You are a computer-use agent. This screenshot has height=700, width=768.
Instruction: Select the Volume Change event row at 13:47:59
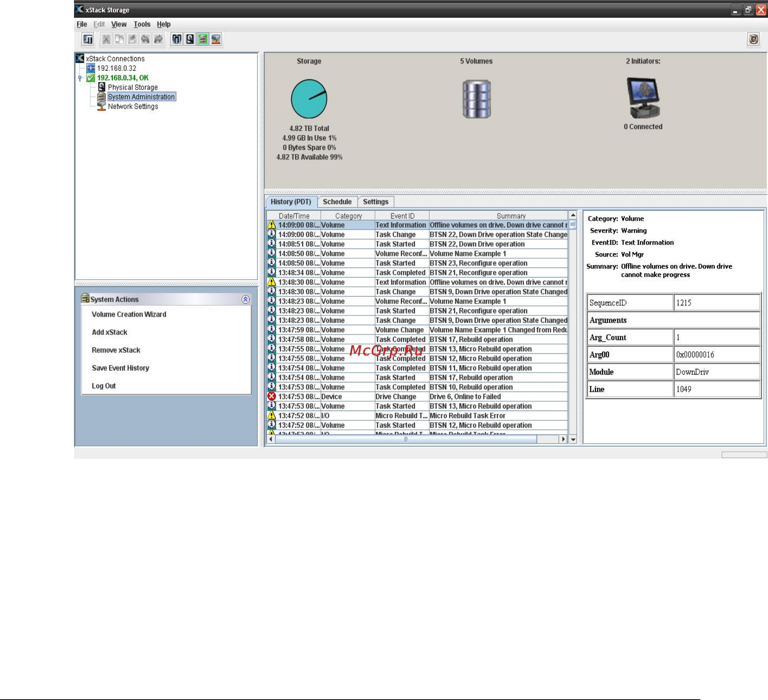click(x=417, y=330)
